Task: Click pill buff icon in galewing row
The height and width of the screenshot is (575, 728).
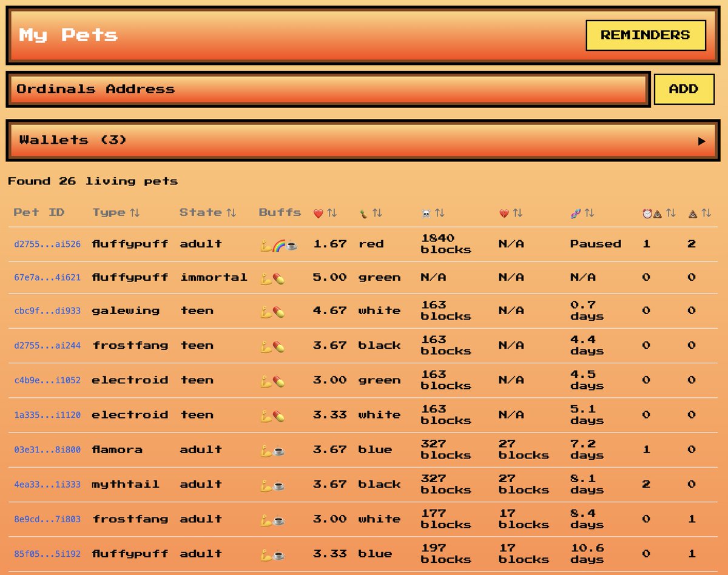Action: 278,312
